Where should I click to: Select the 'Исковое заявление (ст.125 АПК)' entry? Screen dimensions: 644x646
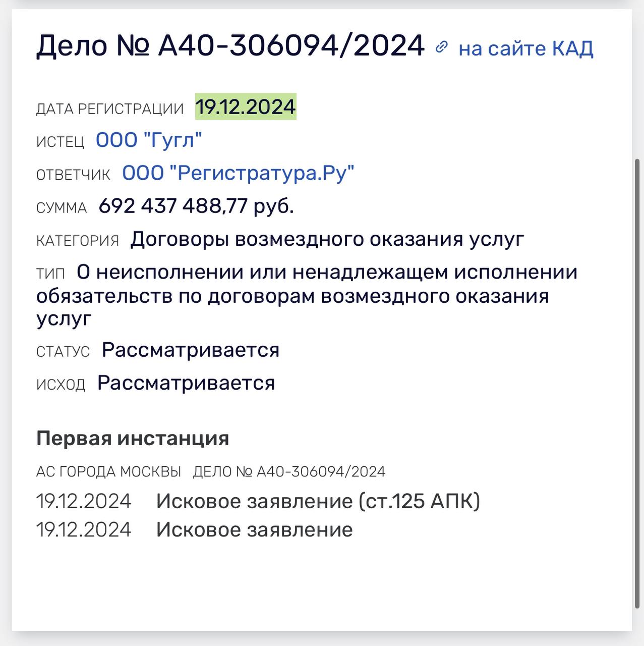(318, 501)
